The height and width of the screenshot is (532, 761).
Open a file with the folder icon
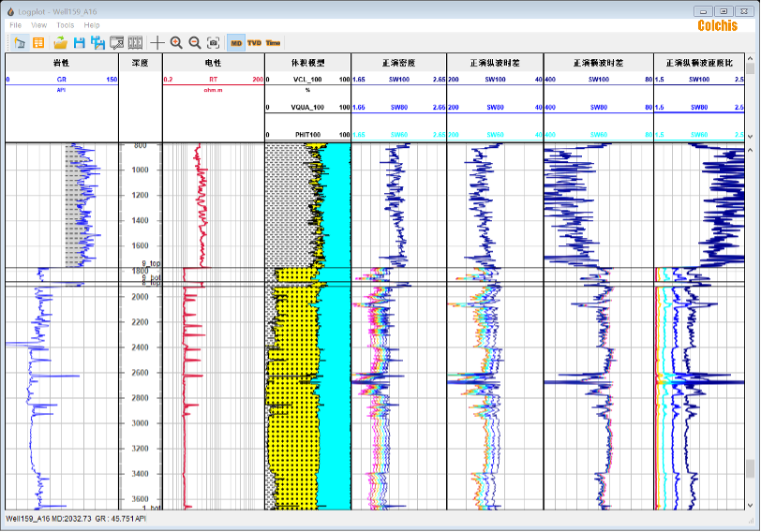[x=60, y=43]
